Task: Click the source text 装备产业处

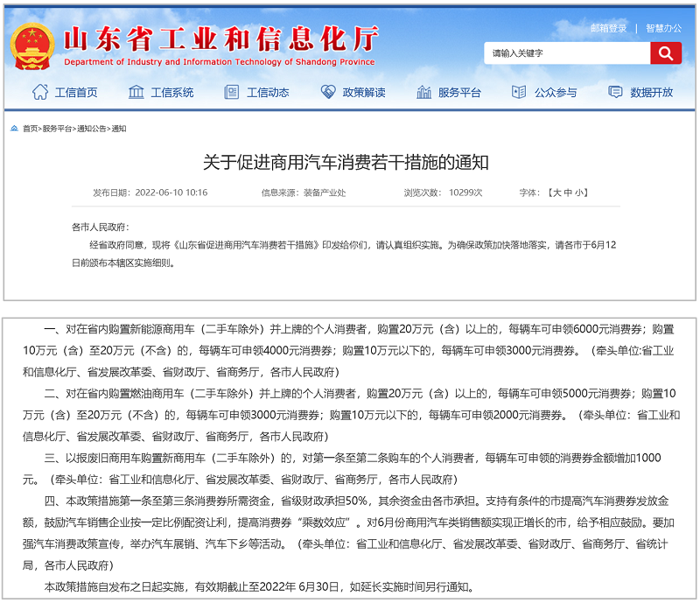Action: 325,193
